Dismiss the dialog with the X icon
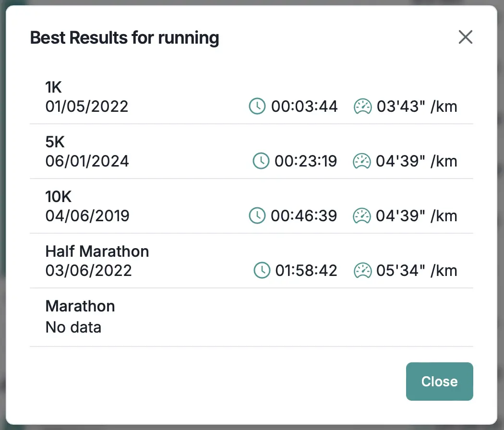This screenshot has height=430, width=504. (x=465, y=37)
